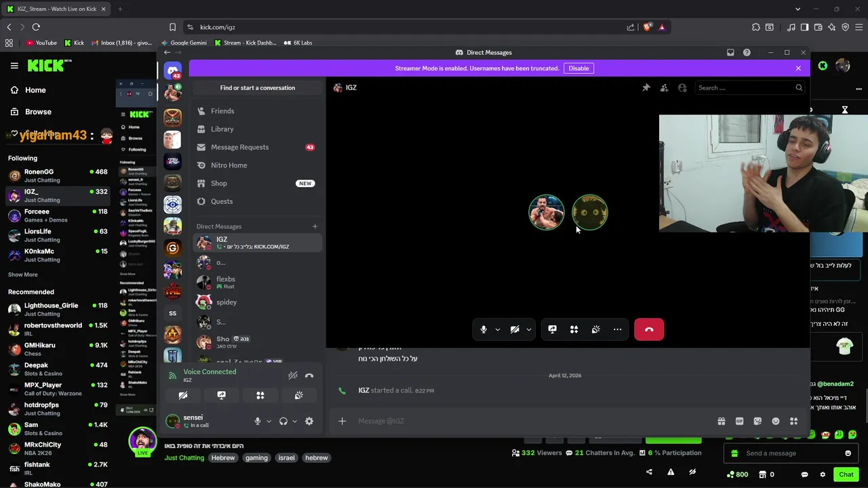This screenshot has width=868, height=488.
Task: Open sticker picker in Discord message bar
Action: (x=757, y=421)
